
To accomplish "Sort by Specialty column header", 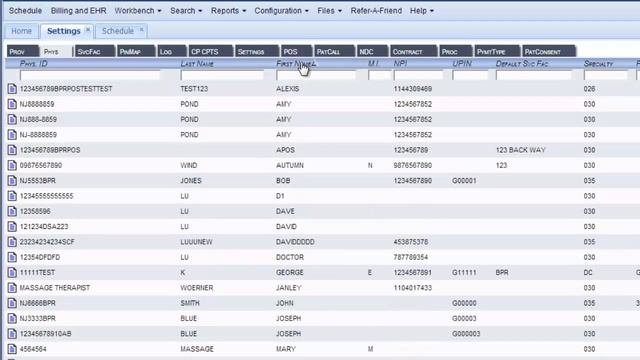I will [598, 64].
